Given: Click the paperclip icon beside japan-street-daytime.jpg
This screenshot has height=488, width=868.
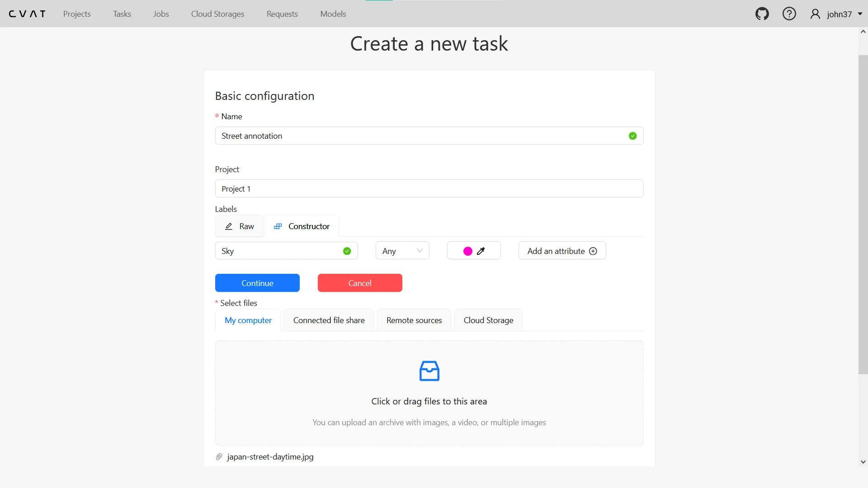Looking at the screenshot, I should pyautogui.click(x=219, y=457).
